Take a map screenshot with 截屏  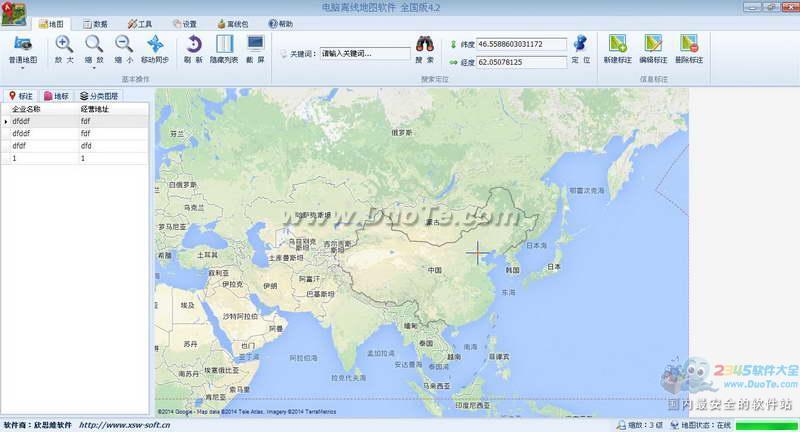(x=255, y=44)
